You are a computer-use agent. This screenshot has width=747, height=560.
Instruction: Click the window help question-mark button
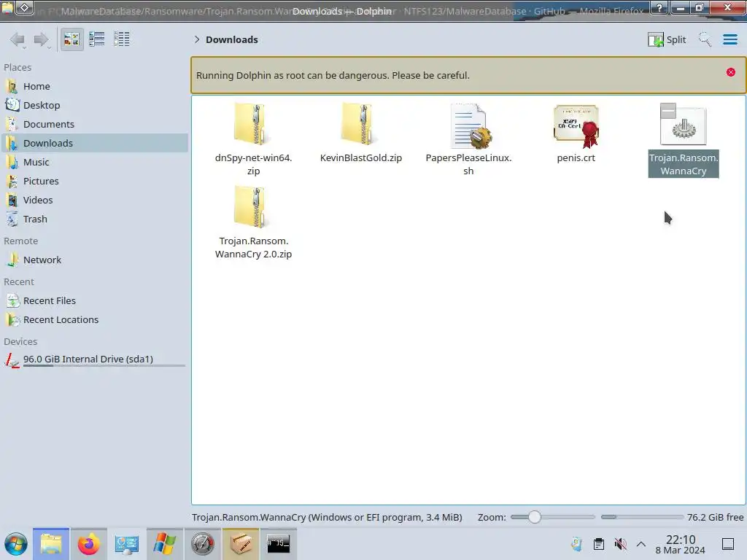pyautogui.click(x=659, y=7)
